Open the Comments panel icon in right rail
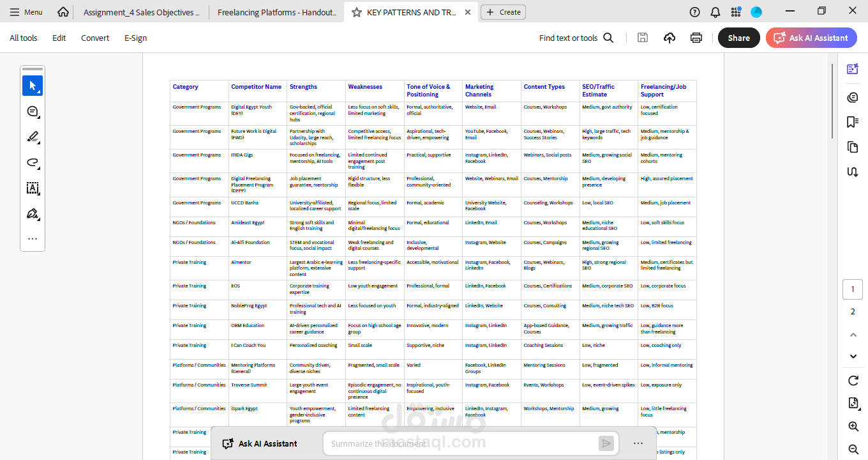Screen dimensions: 868x460 point(853,97)
